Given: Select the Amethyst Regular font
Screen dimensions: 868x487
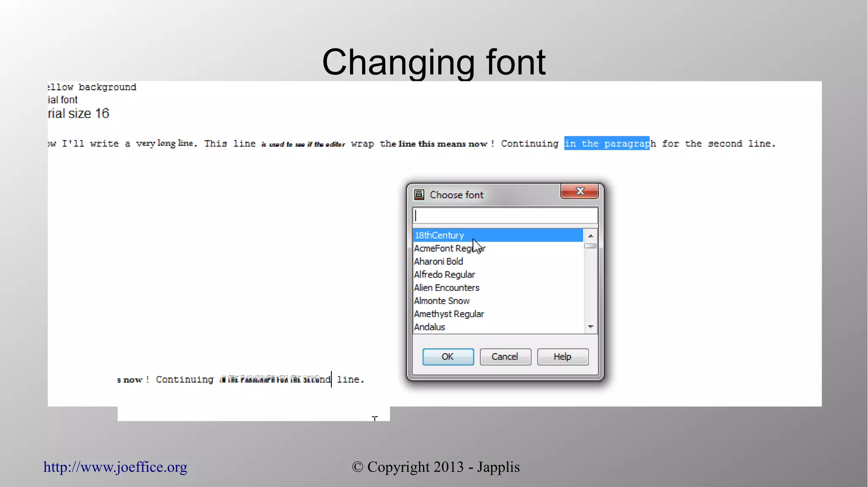Looking at the screenshot, I should click(x=498, y=314).
